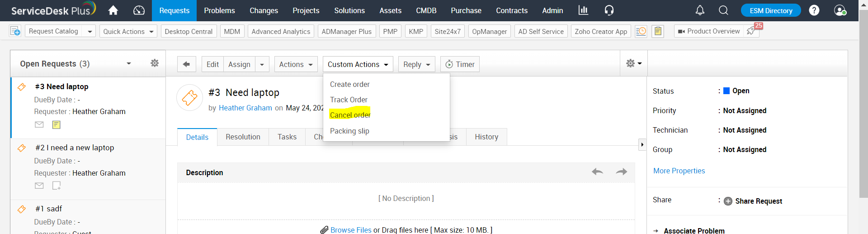
Task: Click the More Properties link
Action: (679, 171)
